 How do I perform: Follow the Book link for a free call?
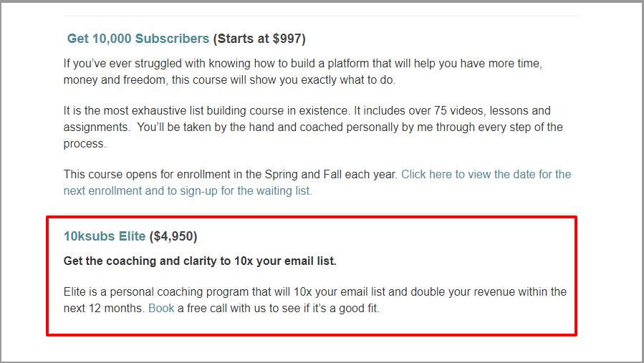click(x=161, y=309)
